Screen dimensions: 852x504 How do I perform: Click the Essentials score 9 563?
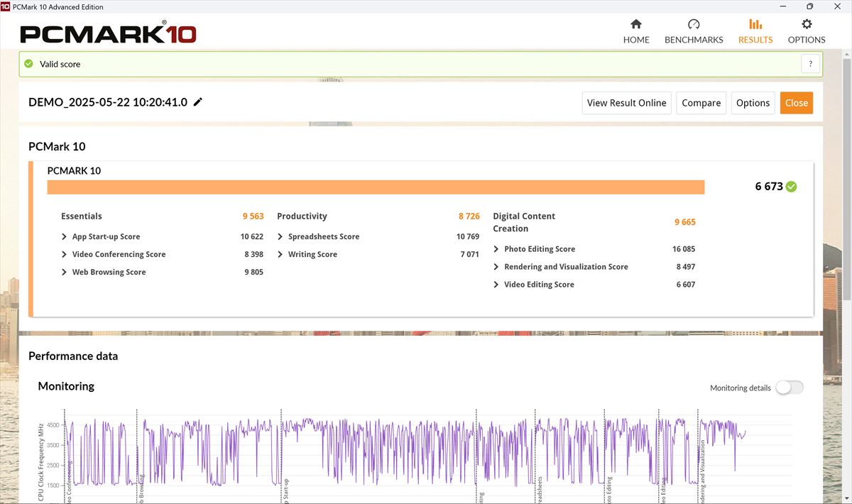tap(253, 217)
